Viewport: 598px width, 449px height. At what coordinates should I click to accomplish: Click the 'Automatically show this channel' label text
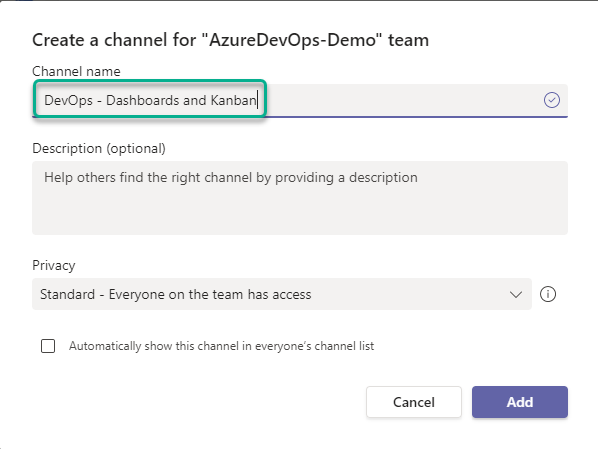(221, 346)
